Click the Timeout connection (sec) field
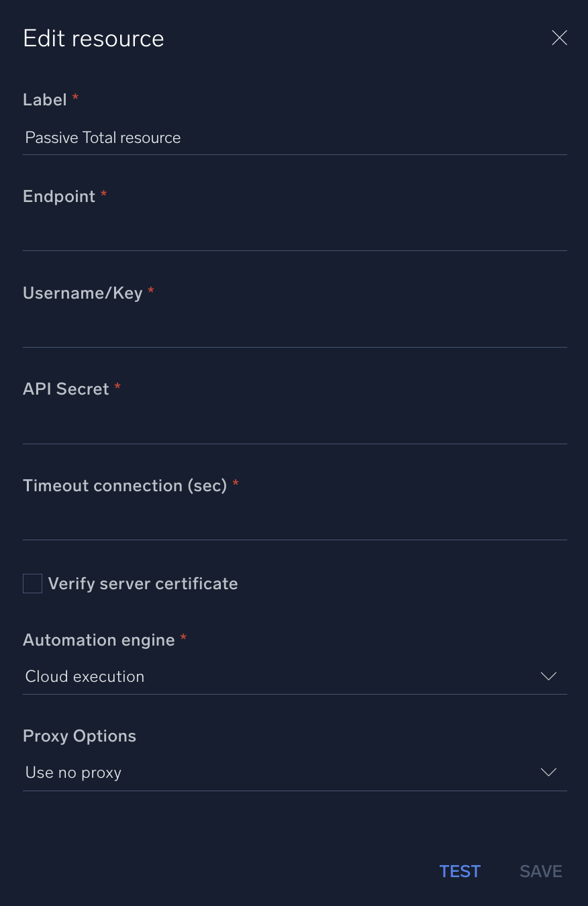Image resolution: width=588 pixels, height=906 pixels. 295,524
